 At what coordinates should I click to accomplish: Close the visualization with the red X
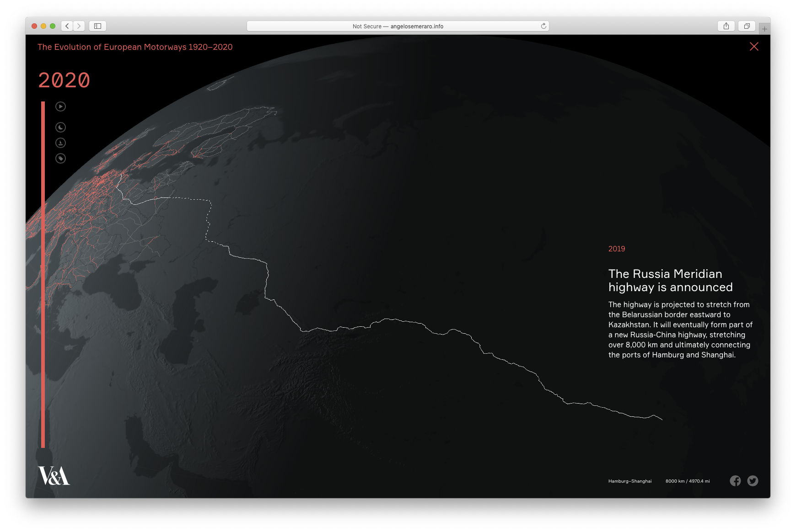point(754,47)
